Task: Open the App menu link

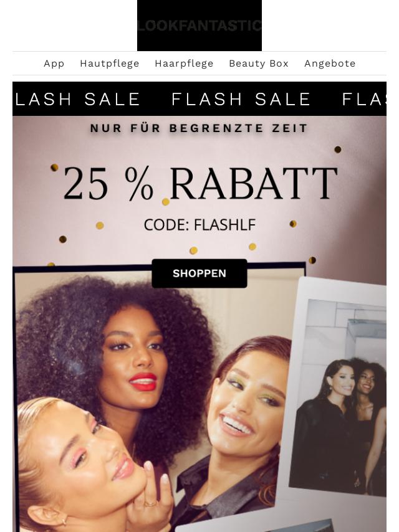Action: tap(54, 64)
